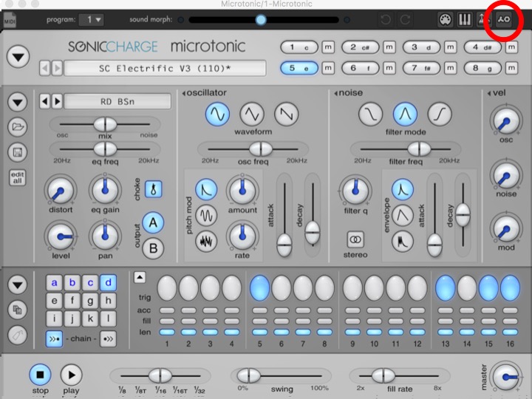Toggle accent on step 5
This screenshot has height=399, width=532.
coord(260,310)
